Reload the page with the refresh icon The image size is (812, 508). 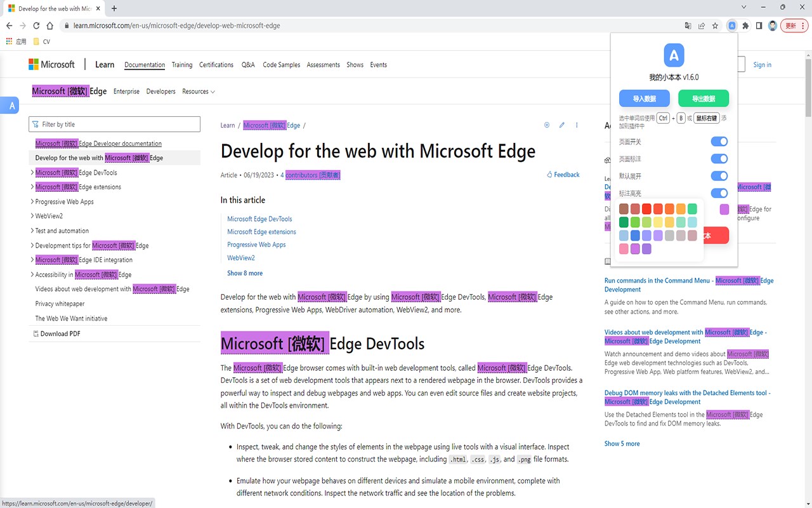coord(36,26)
